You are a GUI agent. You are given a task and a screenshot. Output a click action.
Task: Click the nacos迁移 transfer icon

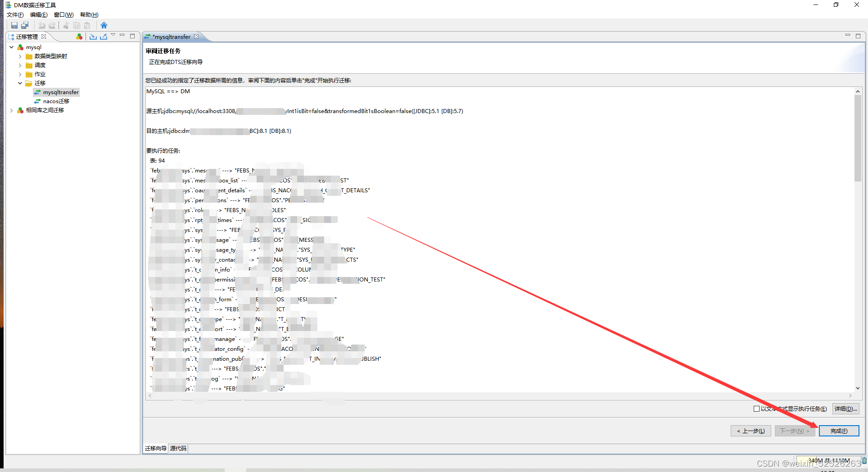tap(37, 101)
